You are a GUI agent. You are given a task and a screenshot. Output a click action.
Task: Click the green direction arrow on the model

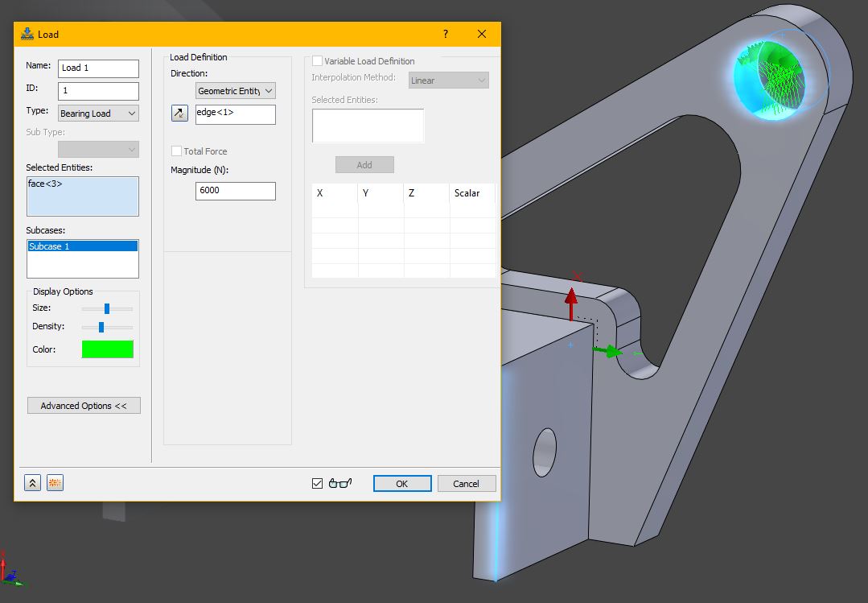(609, 350)
